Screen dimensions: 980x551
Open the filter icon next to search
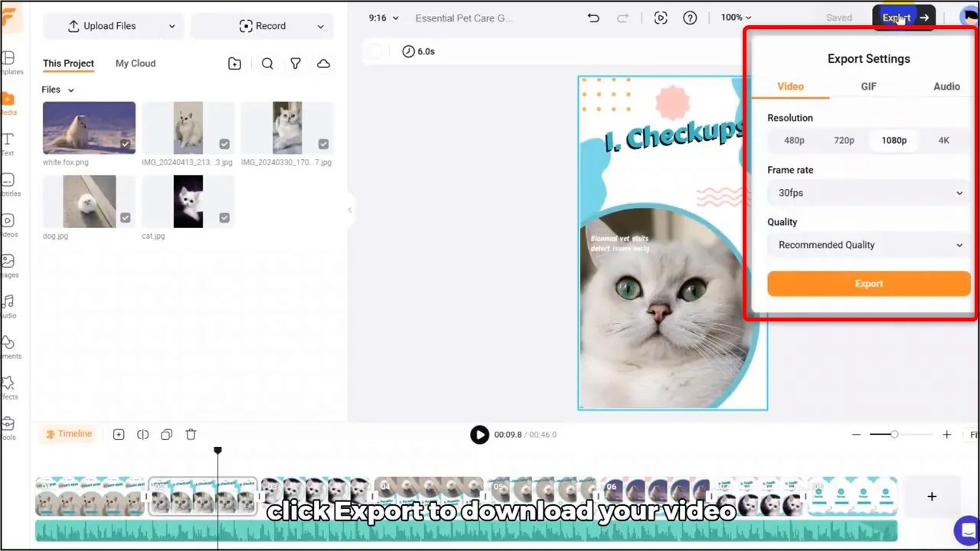(x=296, y=64)
